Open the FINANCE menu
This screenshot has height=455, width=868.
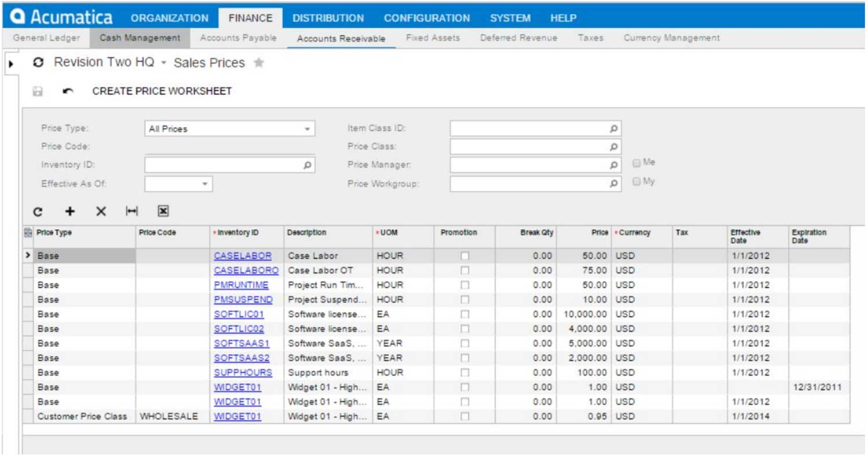[x=251, y=19]
